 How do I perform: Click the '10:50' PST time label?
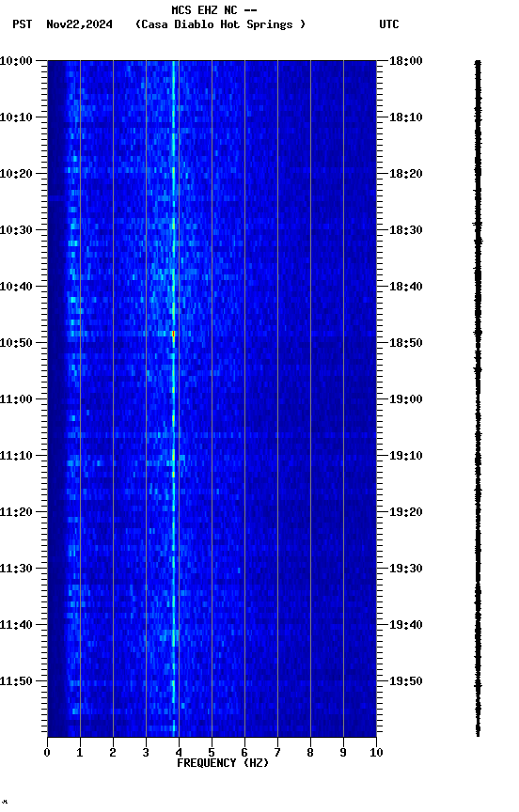[x=16, y=343]
